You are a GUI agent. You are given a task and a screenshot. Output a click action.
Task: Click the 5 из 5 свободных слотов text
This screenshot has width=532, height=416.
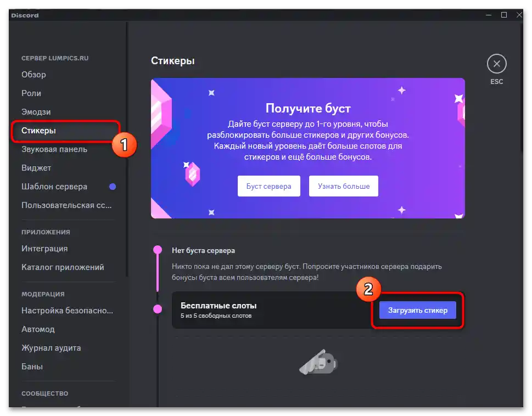pos(216,316)
